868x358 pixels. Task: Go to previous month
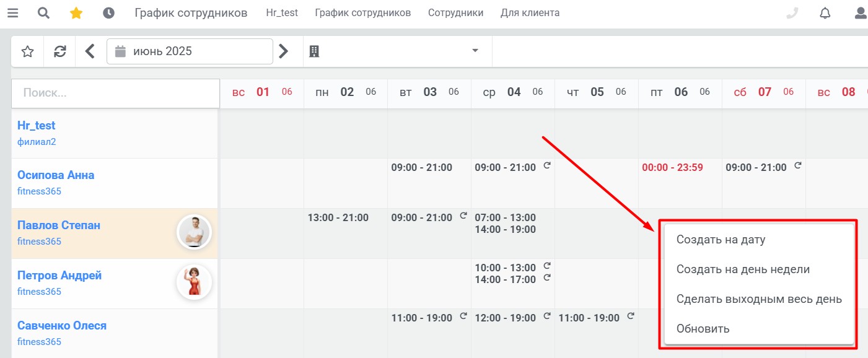[90, 51]
